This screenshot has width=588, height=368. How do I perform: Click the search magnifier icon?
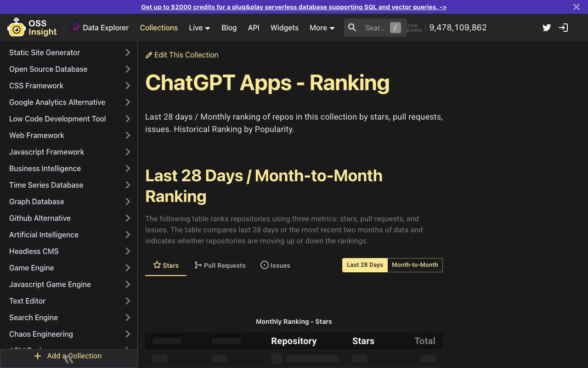coord(352,28)
